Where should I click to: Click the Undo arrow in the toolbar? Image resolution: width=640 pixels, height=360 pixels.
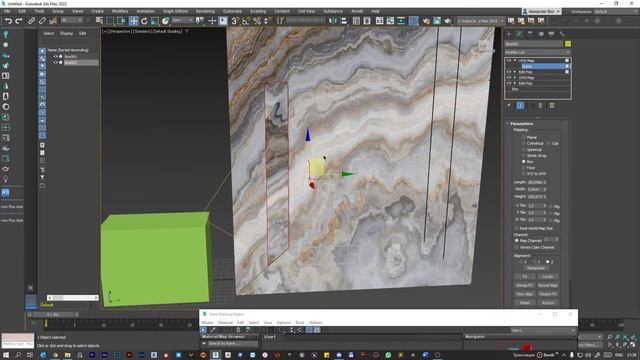coord(8,21)
